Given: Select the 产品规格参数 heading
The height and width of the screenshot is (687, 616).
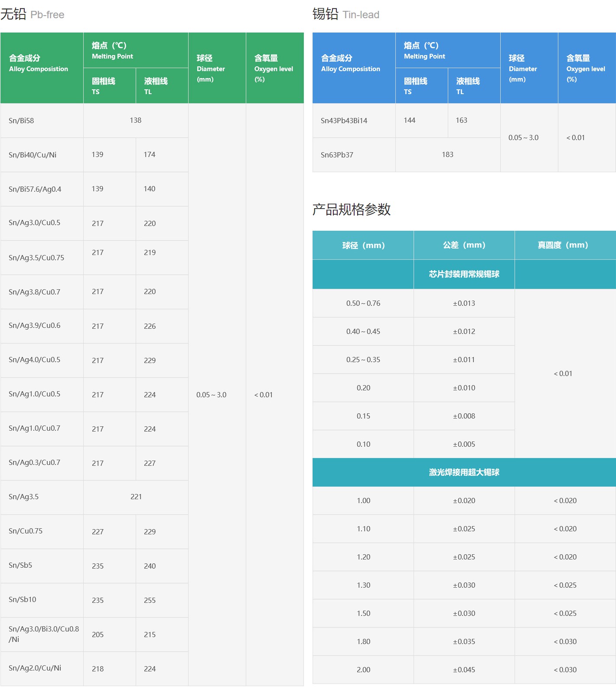Looking at the screenshot, I should coord(351,209).
